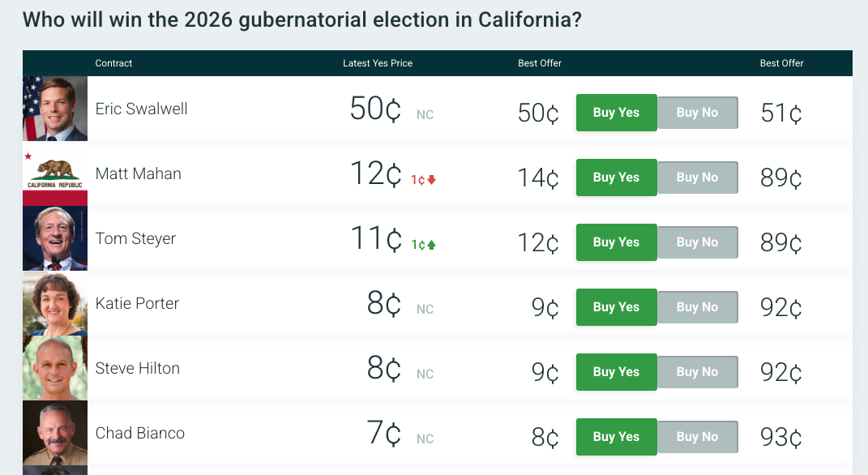This screenshot has width=868, height=475.
Task: Select the Latest Yes Price column header
Action: click(x=378, y=63)
